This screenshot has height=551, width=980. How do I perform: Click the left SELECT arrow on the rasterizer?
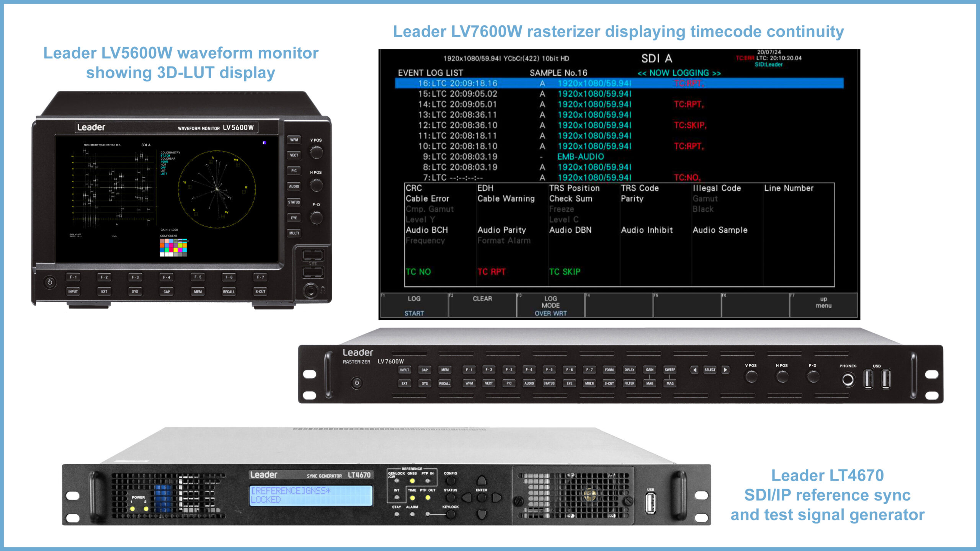click(694, 370)
